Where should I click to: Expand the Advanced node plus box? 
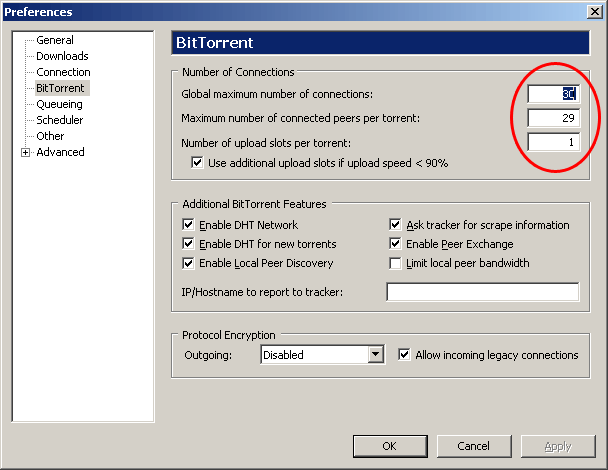tap(25, 152)
